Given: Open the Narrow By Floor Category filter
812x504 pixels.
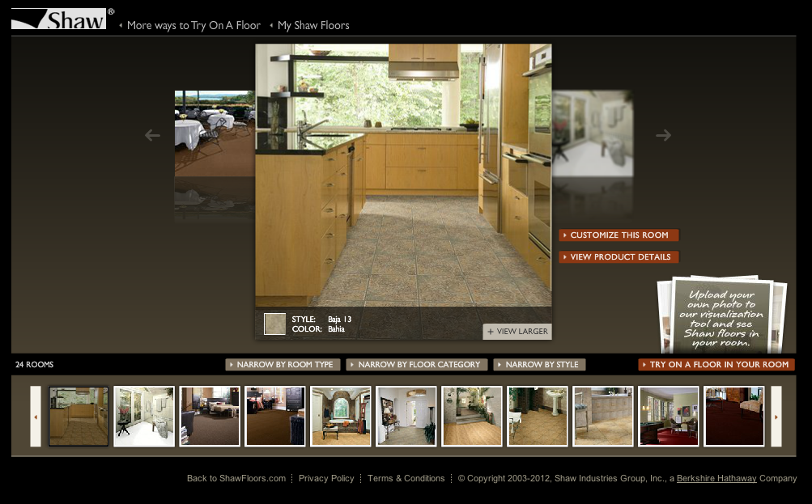Looking at the screenshot, I should coord(418,364).
